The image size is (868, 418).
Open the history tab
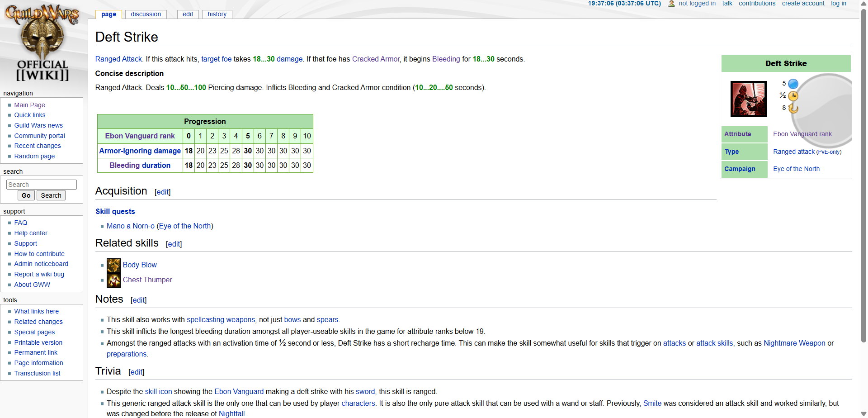pyautogui.click(x=217, y=14)
